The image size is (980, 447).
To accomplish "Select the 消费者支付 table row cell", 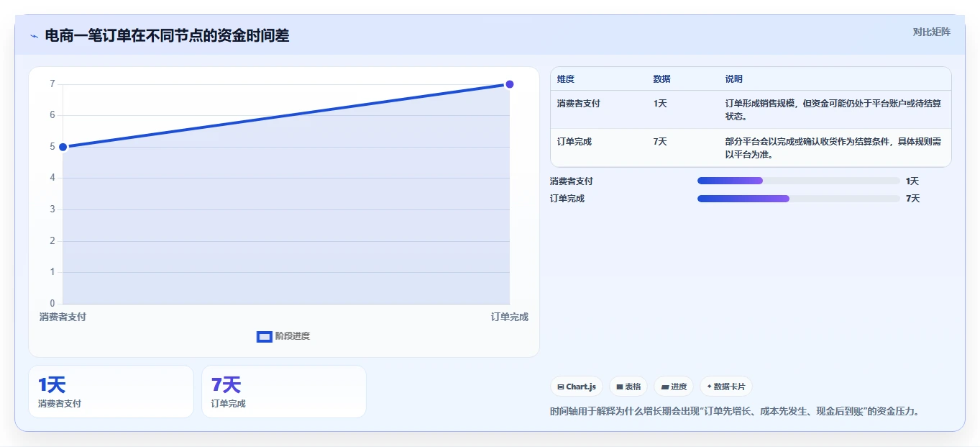I will (x=579, y=104).
